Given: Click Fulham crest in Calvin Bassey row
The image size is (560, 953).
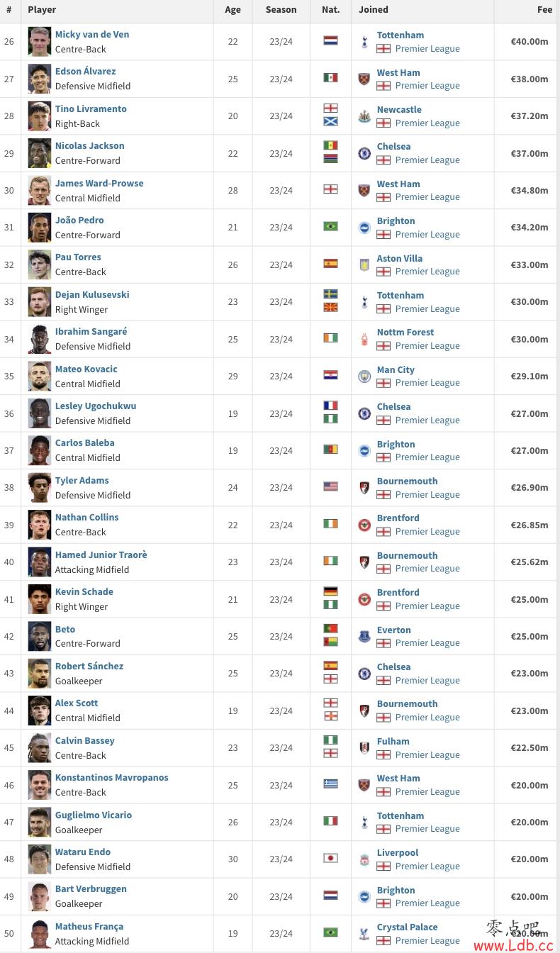Looking at the screenshot, I should 364,747.
